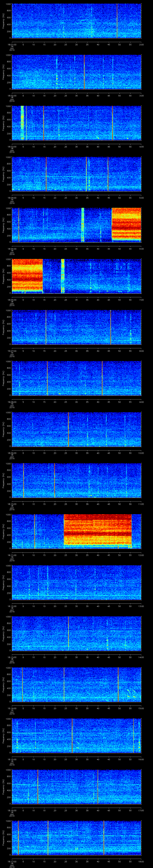Select the spectrogram panel starting at 18:02:00

tap(76, 72)
